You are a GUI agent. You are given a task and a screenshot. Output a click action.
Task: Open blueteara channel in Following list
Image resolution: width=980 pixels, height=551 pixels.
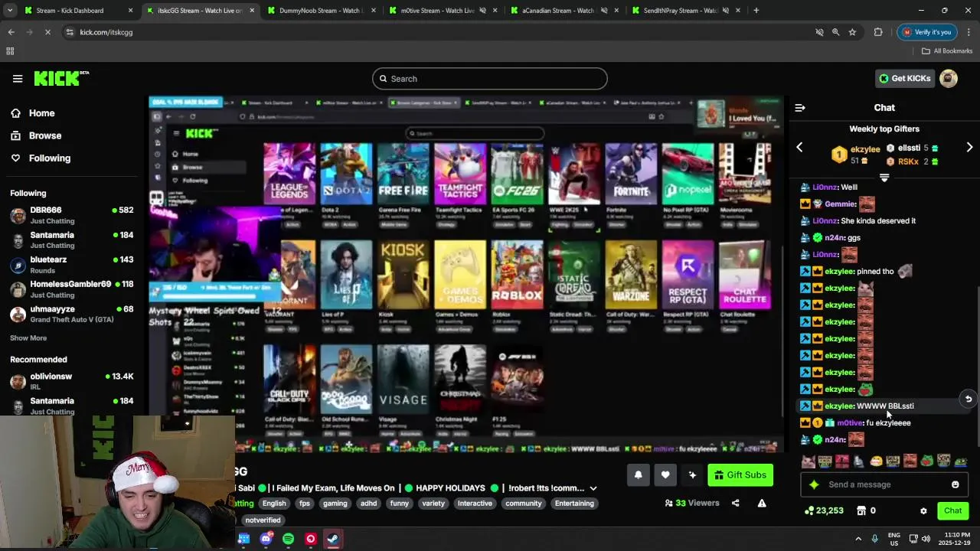72,265
